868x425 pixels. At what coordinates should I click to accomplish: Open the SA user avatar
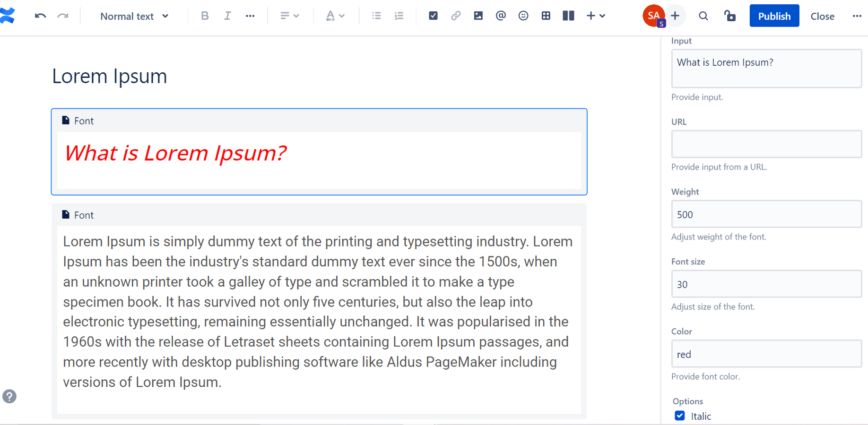pyautogui.click(x=654, y=16)
